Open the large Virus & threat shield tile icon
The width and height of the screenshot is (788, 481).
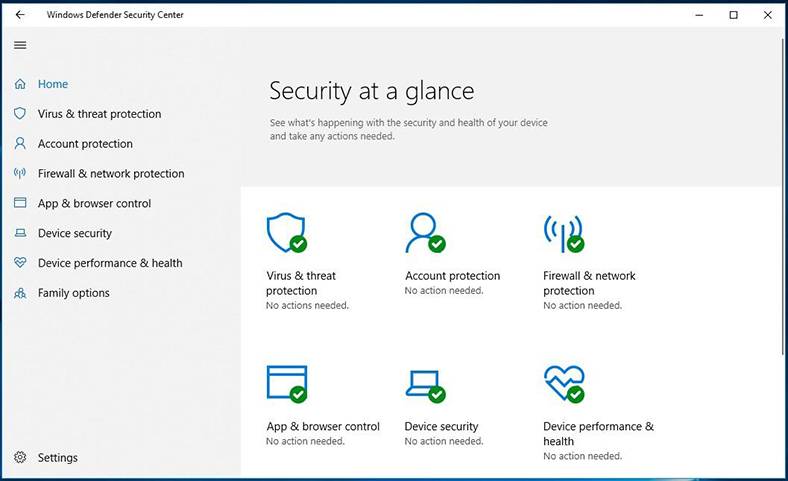tap(286, 232)
